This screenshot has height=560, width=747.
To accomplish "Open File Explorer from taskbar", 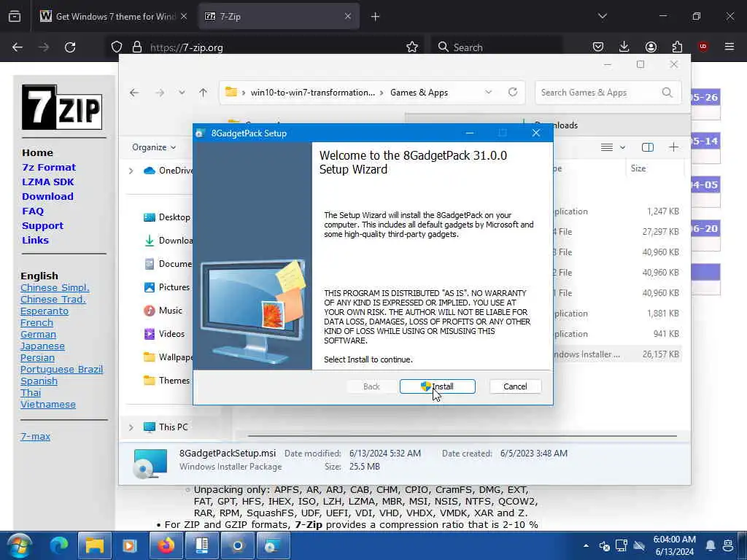I will 94,545.
